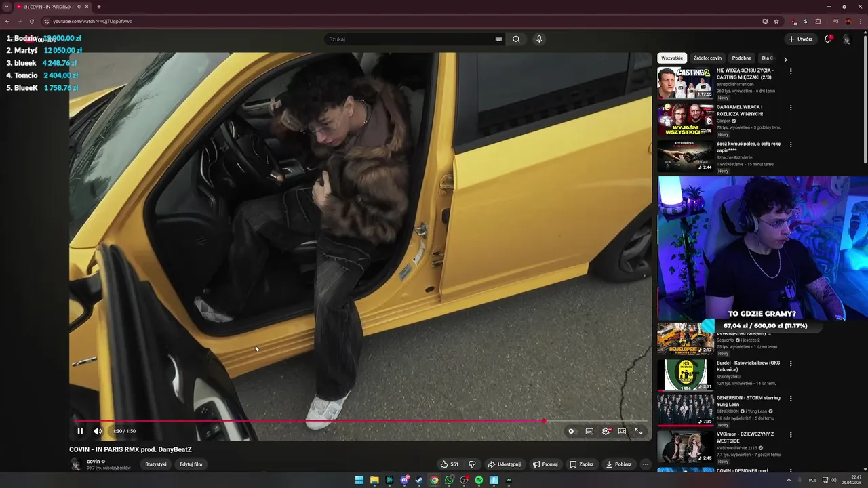Open the player settings gear
The image size is (868, 488).
point(606,431)
